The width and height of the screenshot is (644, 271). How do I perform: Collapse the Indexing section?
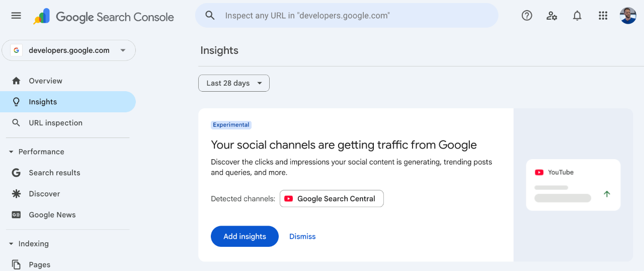click(12, 244)
